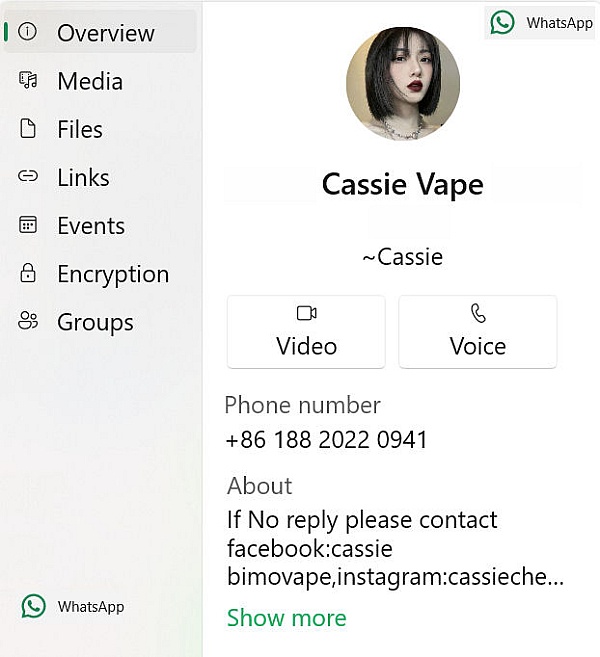Switch to the Media tab label

[x=90, y=81]
